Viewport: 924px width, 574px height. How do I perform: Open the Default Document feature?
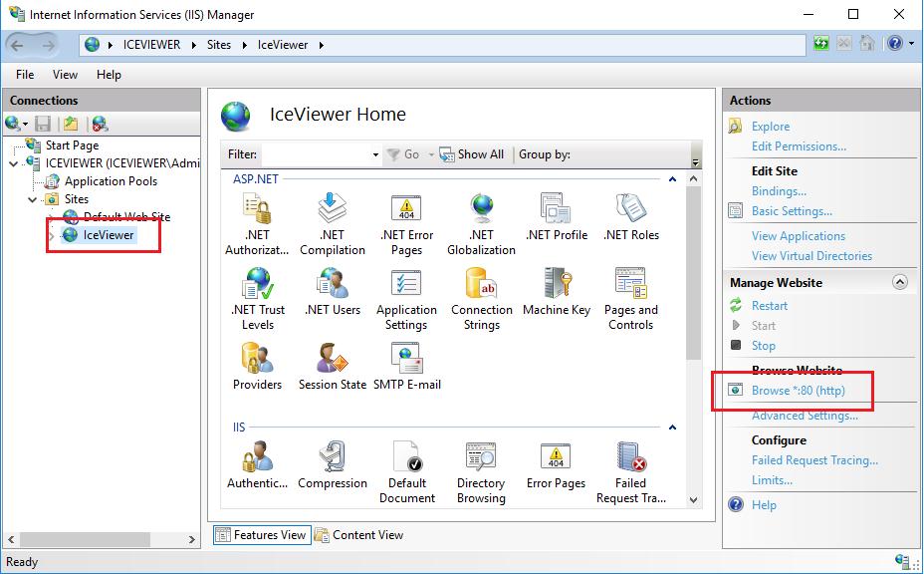tap(406, 472)
